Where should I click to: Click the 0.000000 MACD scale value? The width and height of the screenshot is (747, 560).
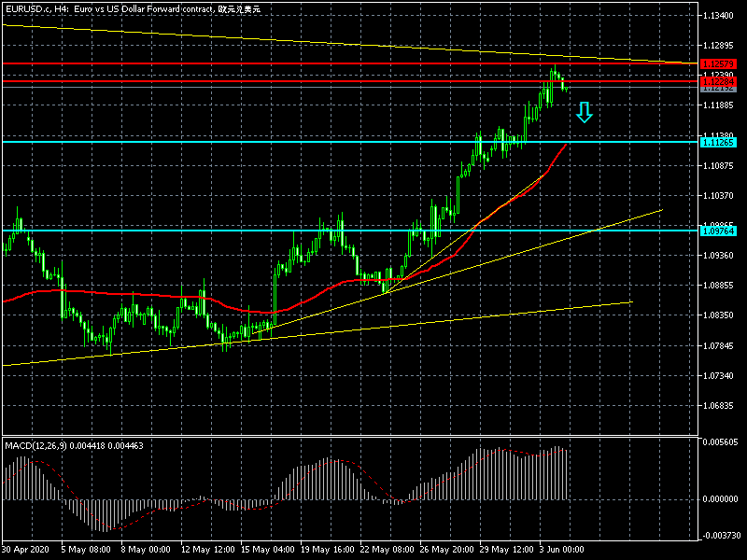720,499
